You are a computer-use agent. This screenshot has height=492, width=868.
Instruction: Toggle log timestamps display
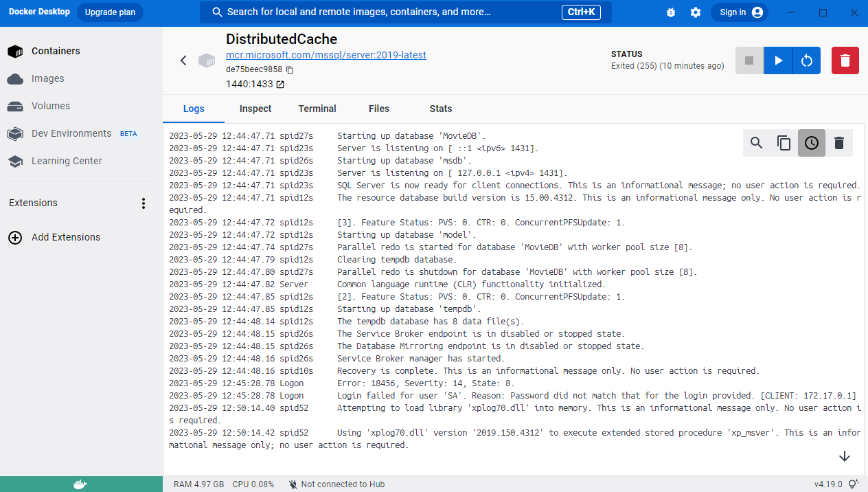[x=812, y=143]
